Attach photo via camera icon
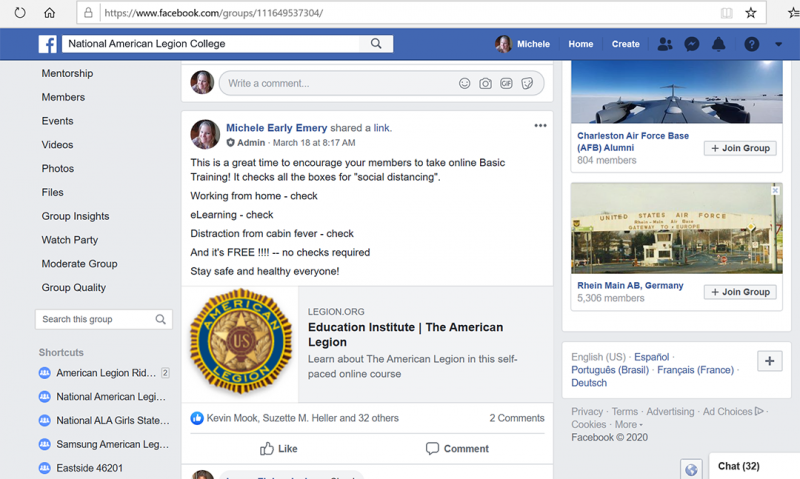The image size is (800, 479). (x=485, y=83)
